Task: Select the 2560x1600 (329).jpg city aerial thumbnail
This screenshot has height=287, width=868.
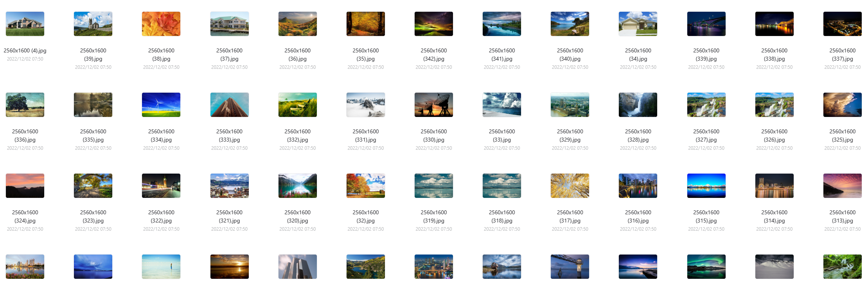Action: coord(570,105)
